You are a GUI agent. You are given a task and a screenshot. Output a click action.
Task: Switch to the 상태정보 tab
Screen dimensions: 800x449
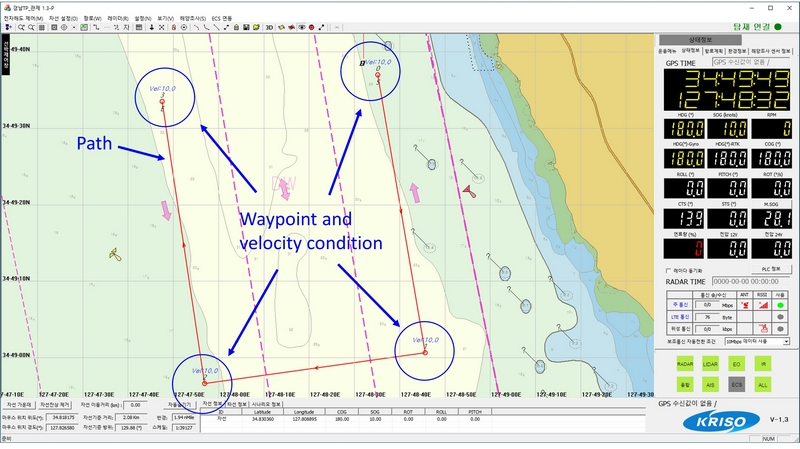pos(691,51)
